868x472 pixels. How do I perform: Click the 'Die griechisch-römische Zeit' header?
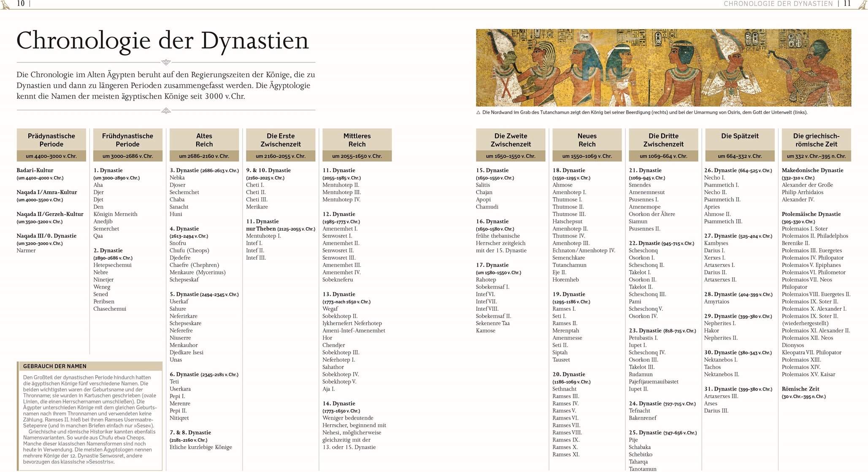pos(816,140)
